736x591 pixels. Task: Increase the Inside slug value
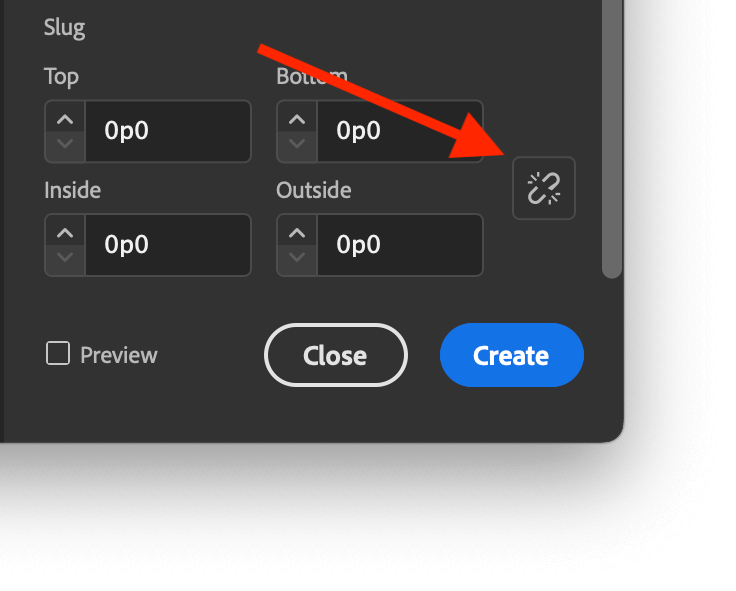[x=65, y=232]
